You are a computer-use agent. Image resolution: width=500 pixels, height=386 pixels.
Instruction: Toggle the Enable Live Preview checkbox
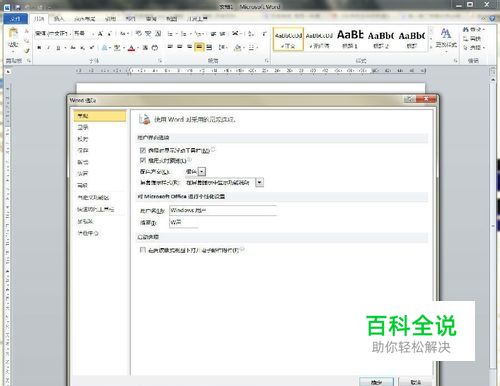pyautogui.click(x=143, y=160)
